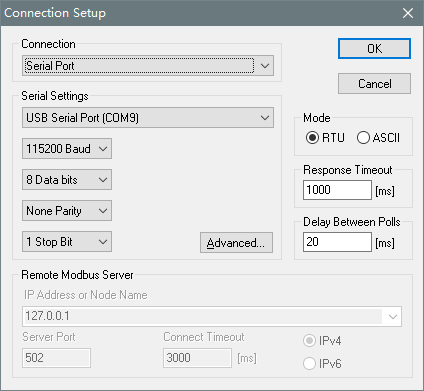Open the USB Serial Port (COM9) dropdown
Viewport: 424px width, 391px height.
pos(148,118)
